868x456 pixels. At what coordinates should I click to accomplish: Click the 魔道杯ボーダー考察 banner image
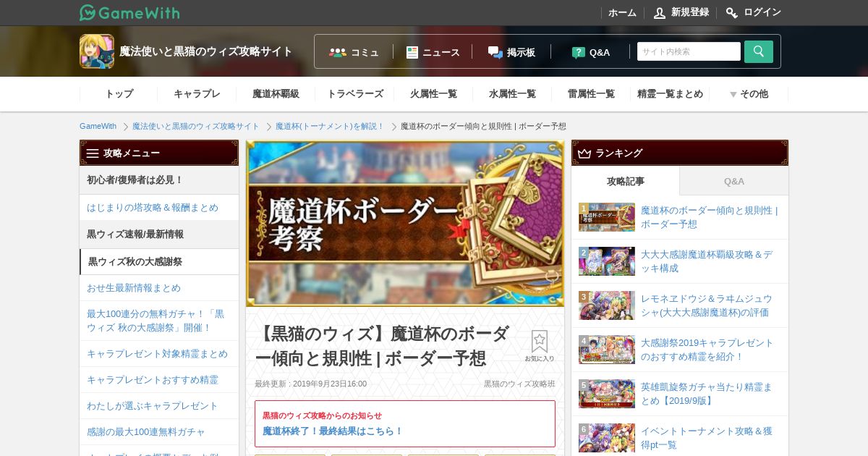(405, 224)
